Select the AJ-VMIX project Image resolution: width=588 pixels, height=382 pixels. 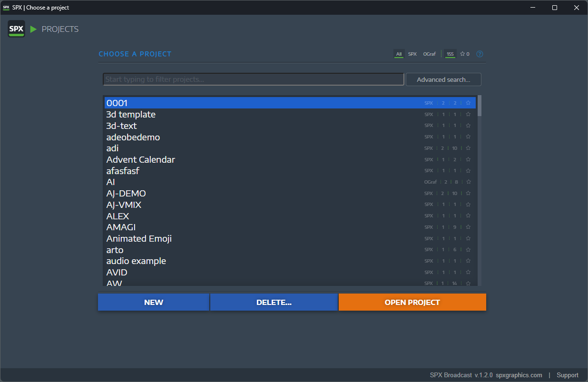coord(290,205)
